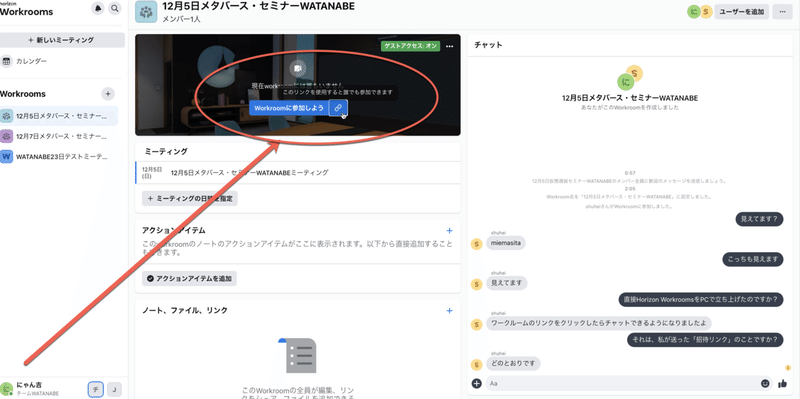
Task: Click the yellow S member avatar in header
Action: click(x=706, y=12)
